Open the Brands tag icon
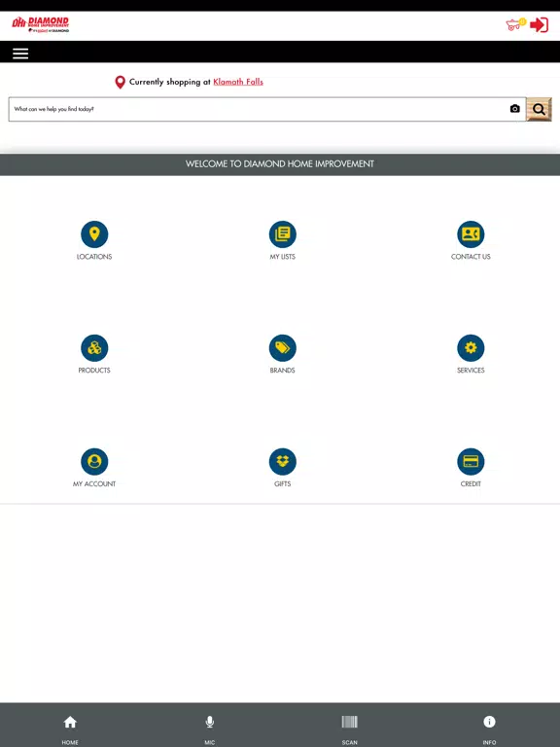Screen dimensions: 560x747 [x=282, y=348]
